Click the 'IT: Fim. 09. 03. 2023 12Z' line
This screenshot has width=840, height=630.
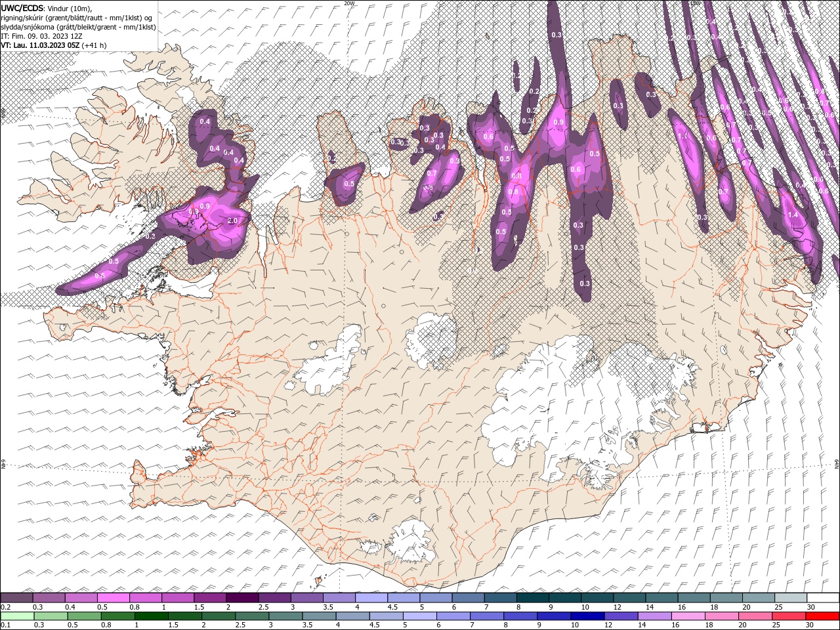tap(41, 36)
